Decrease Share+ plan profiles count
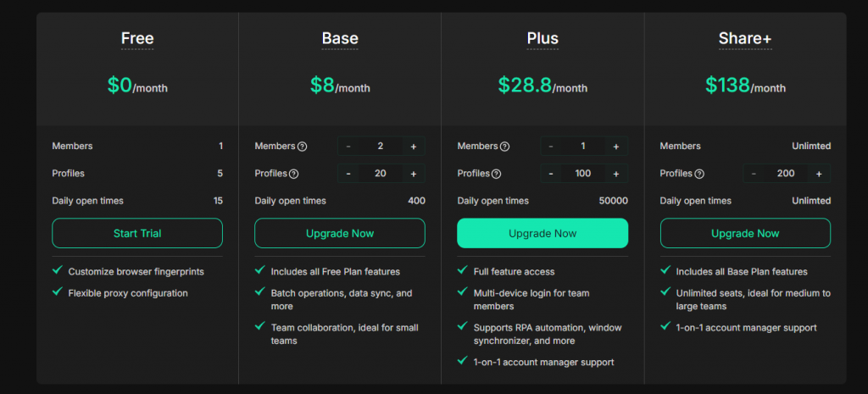The image size is (868, 394). (754, 174)
